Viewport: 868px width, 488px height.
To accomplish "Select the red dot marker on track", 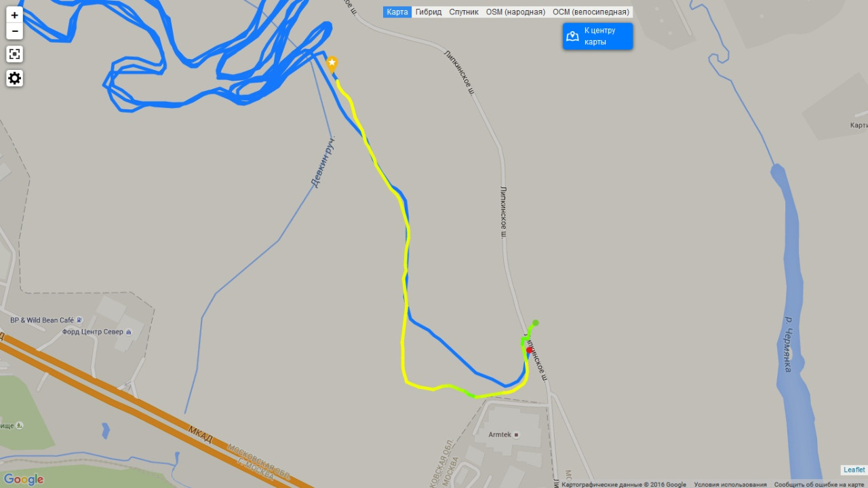I will click(x=530, y=350).
